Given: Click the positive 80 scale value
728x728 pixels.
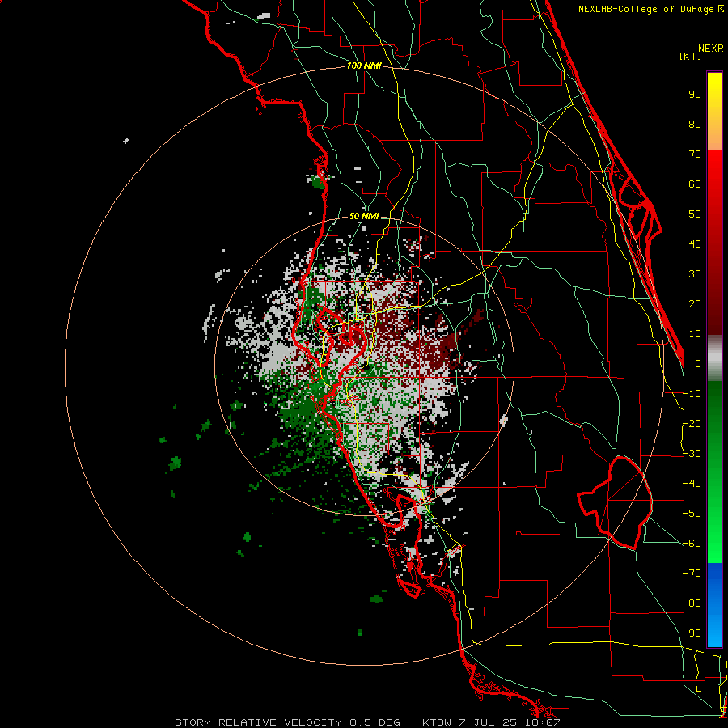Looking at the screenshot, I should tap(695, 124).
